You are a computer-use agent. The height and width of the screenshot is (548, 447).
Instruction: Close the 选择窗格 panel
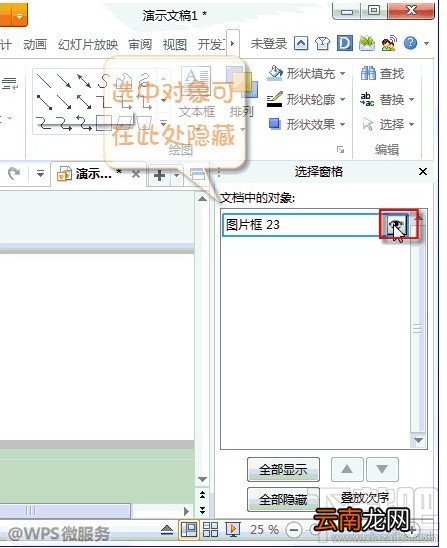click(x=423, y=172)
